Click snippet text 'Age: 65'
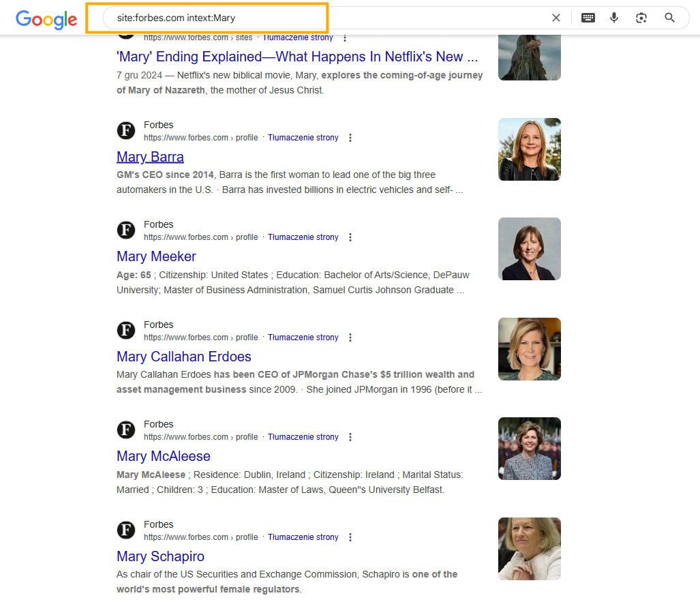Viewport: 700px width, 615px height. [134, 275]
